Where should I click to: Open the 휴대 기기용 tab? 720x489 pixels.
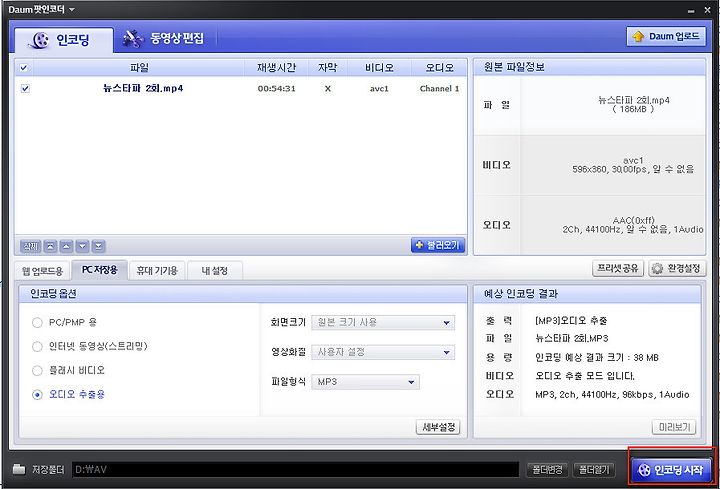pyautogui.click(x=157, y=271)
